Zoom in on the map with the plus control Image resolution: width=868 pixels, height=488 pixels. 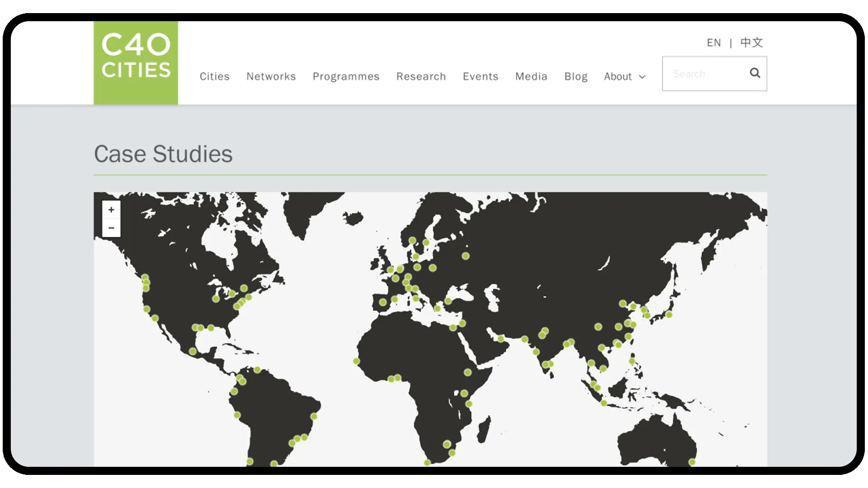click(x=111, y=209)
